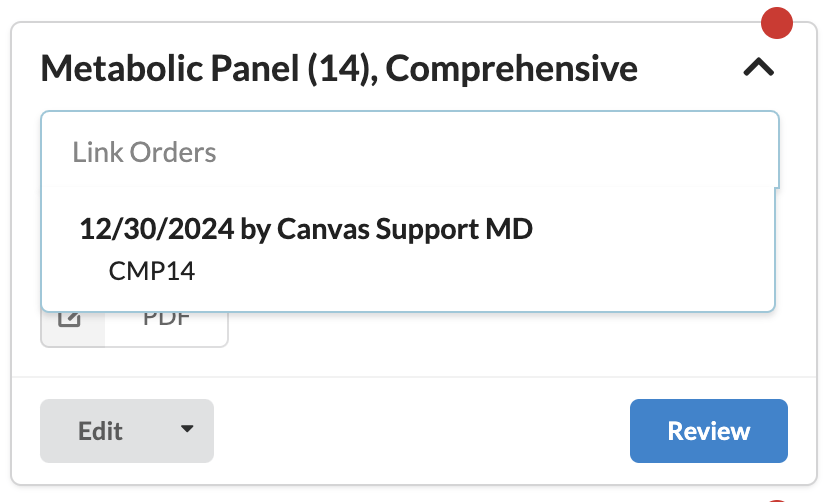Open the Edit dropdown caret
Image resolution: width=834 pixels, height=502 pixels.
point(186,430)
